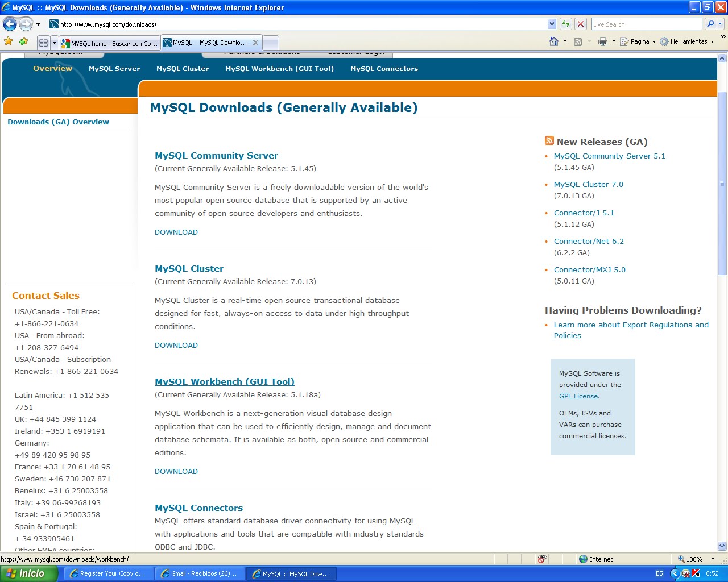Click Downloads (GA) Overview sidebar link
Image resolution: width=728 pixels, height=582 pixels.
(x=58, y=122)
